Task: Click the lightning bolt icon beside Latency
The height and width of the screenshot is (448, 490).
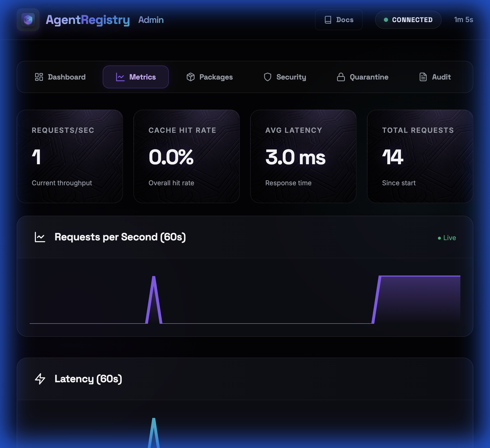Action: [x=40, y=379]
